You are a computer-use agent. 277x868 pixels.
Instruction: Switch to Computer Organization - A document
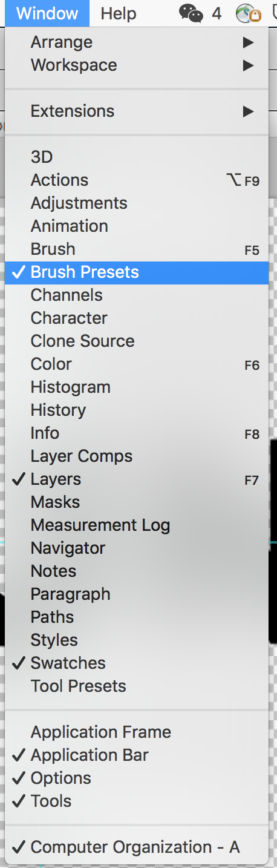point(137,847)
